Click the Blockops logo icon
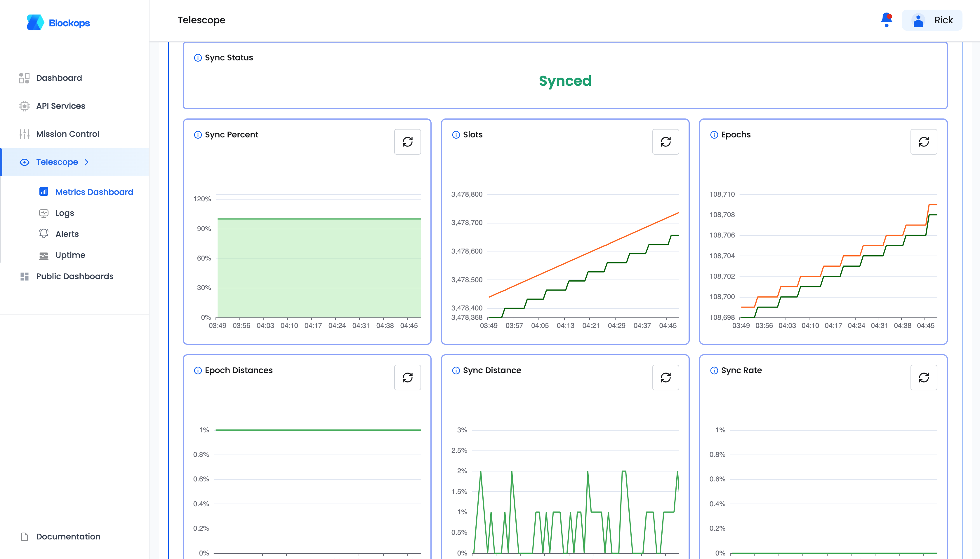Screen dimensions: 980x559 pos(35,23)
